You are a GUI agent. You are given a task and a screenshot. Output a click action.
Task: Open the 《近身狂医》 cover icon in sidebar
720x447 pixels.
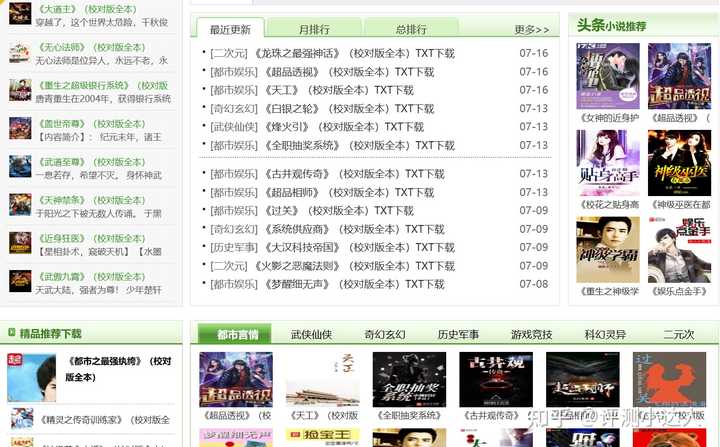20,244
